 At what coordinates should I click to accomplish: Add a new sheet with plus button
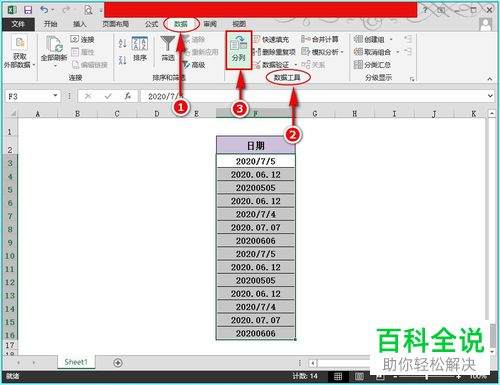pos(118,363)
